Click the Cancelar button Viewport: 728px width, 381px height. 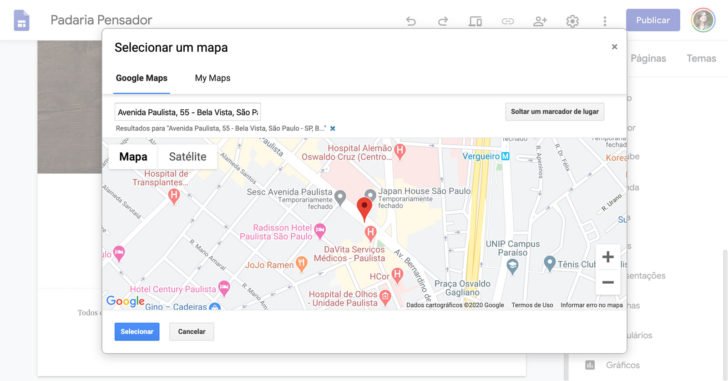192,331
